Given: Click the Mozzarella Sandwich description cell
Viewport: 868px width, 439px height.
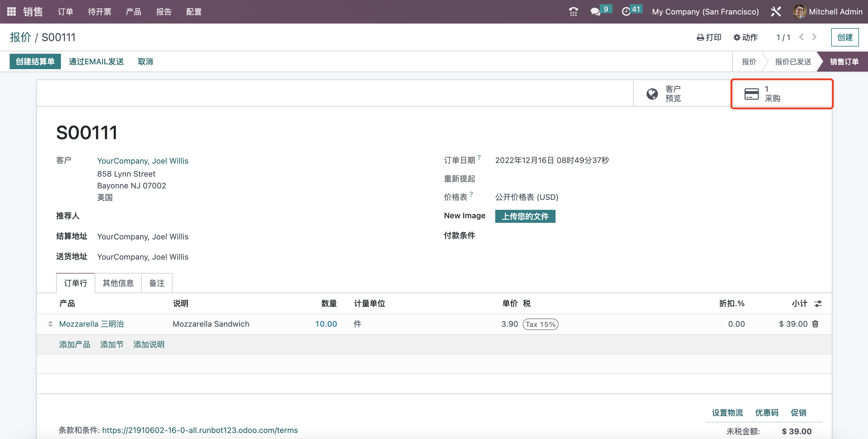Looking at the screenshot, I should (211, 324).
